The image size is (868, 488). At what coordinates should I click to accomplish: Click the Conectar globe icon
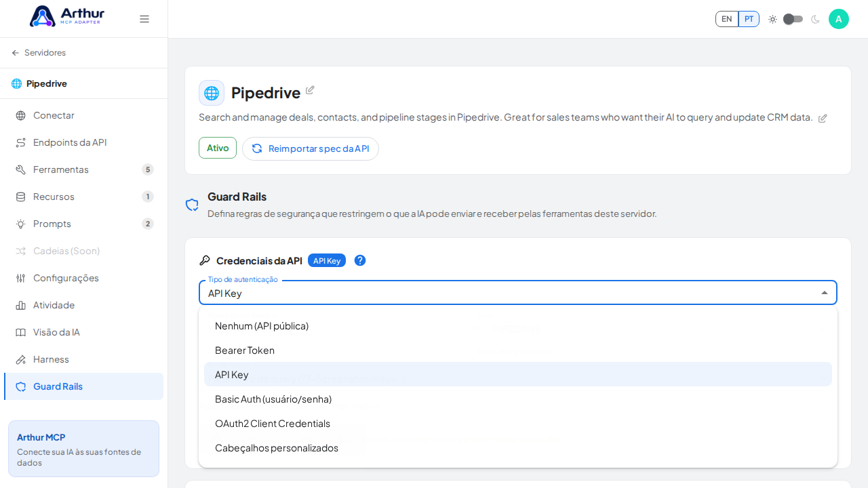click(21, 115)
